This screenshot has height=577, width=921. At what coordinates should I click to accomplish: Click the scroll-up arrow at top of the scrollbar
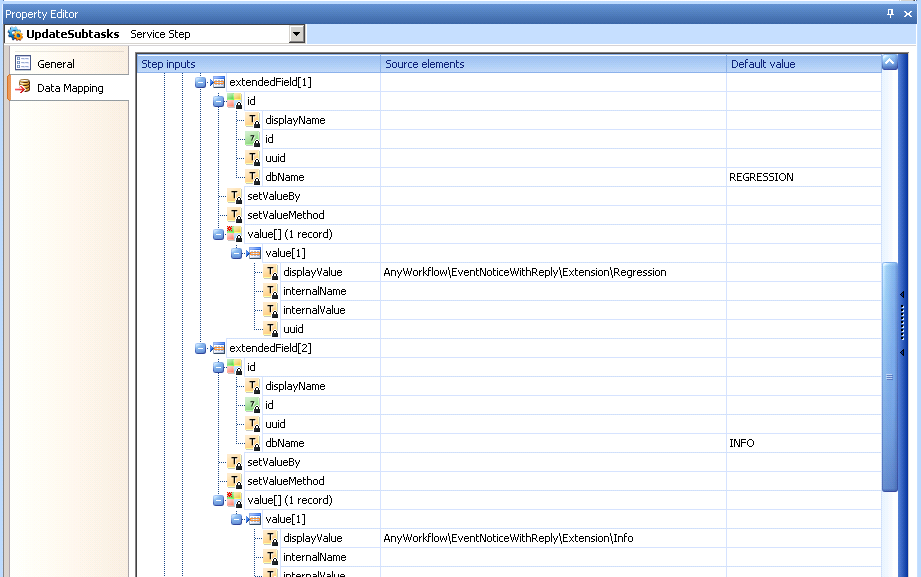click(x=889, y=63)
